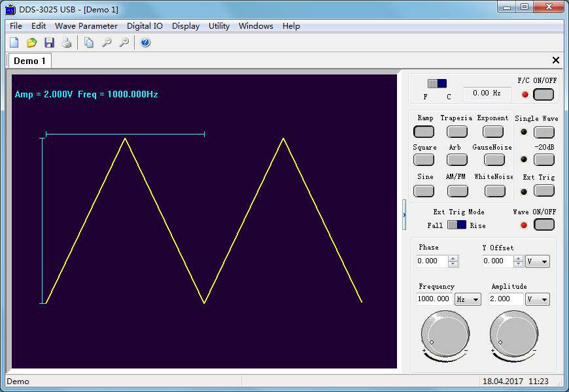Select the Sine waveform button
The image size is (569, 392).
pyautogui.click(x=424, y=190)
